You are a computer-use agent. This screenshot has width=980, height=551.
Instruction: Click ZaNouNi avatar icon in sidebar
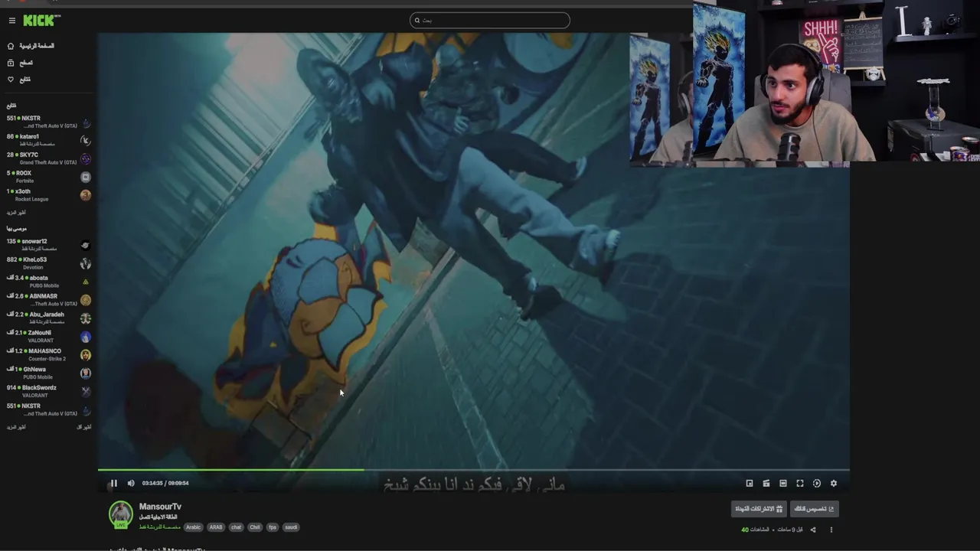click(86, 337)
